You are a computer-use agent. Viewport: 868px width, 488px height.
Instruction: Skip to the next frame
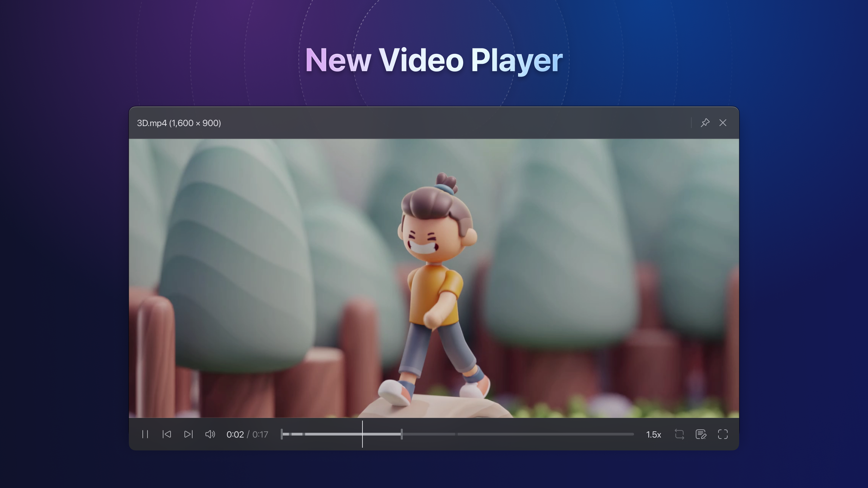point(189,434)
